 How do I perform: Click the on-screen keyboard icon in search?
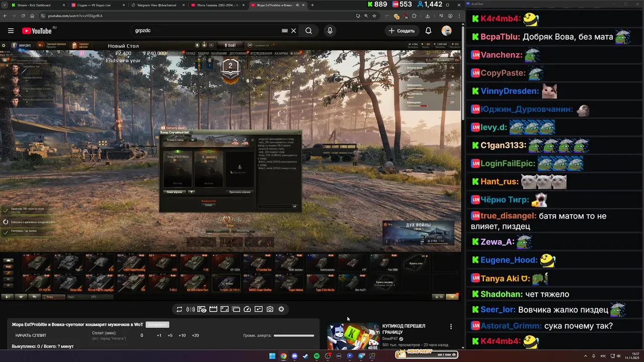(x=285, y=31)
